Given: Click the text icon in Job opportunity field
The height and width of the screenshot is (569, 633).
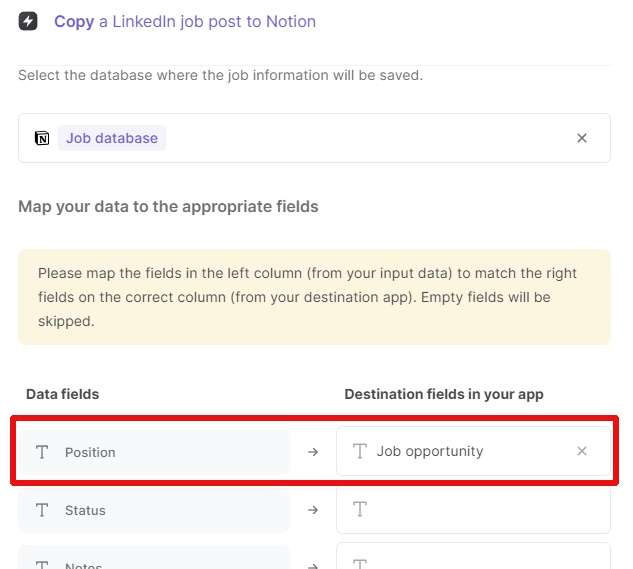Looking at the screenshot, I should click(x=360, y=451).
